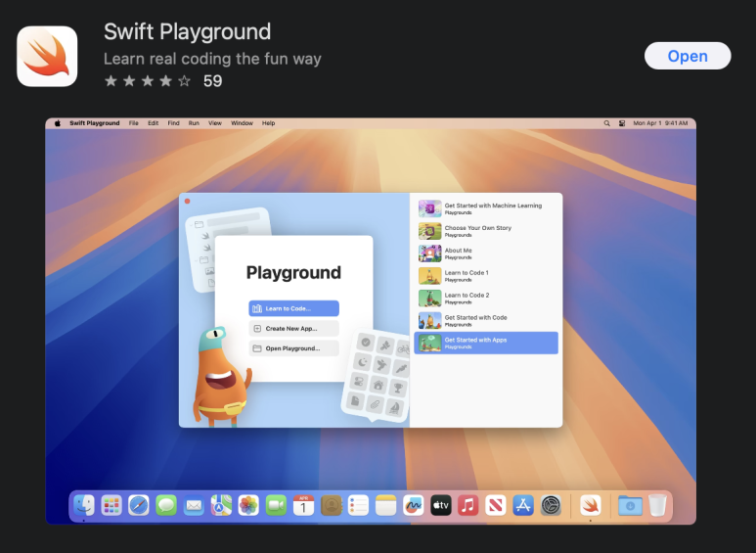Open the Apple menu in the screenshot menu bar
The image size is (756, 553).
point(58,123)
